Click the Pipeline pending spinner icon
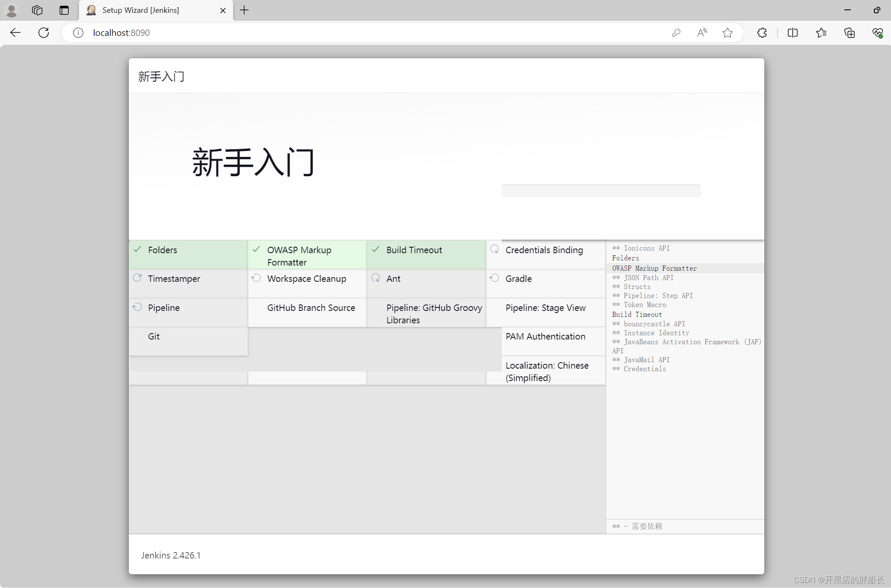The image size is (891, 588). 137,307
